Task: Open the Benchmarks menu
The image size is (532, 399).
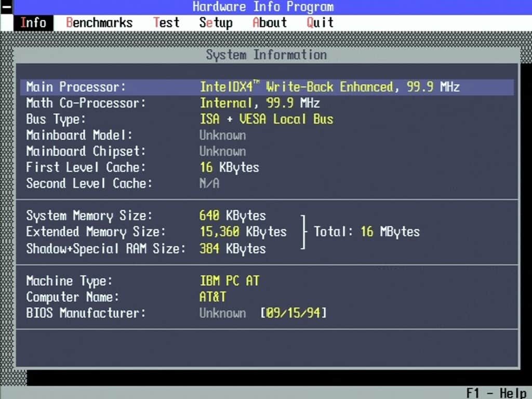Action: point(99,23)
